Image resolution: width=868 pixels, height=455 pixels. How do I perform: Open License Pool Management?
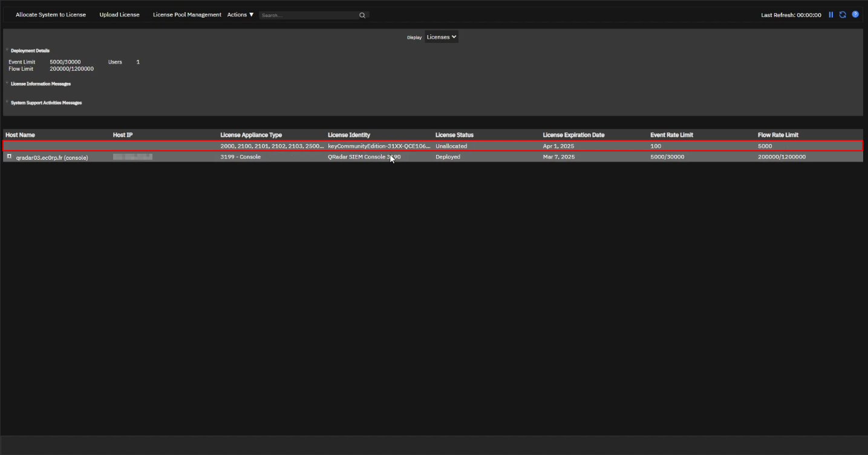(x=187, y=15)
